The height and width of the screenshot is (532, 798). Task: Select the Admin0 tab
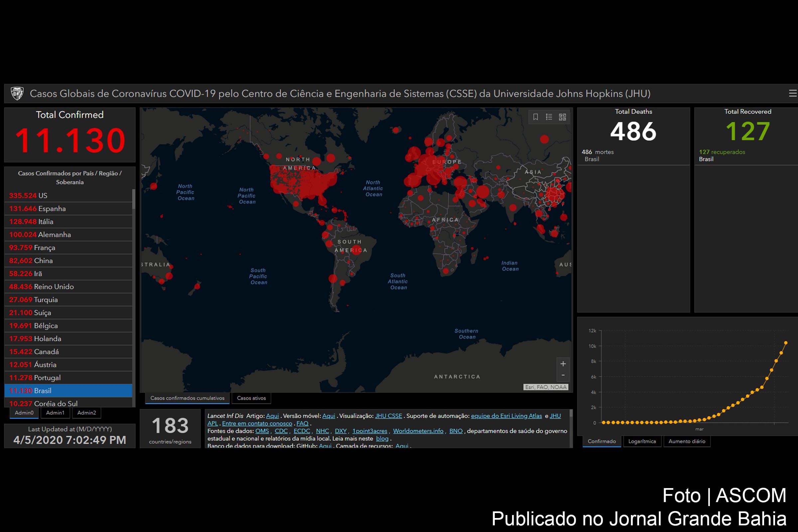24,413
